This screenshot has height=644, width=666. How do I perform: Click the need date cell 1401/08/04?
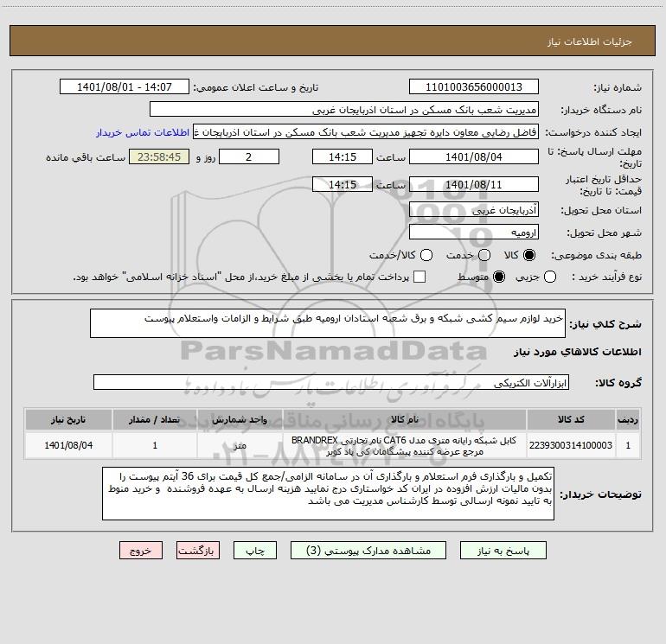[68, 445]
